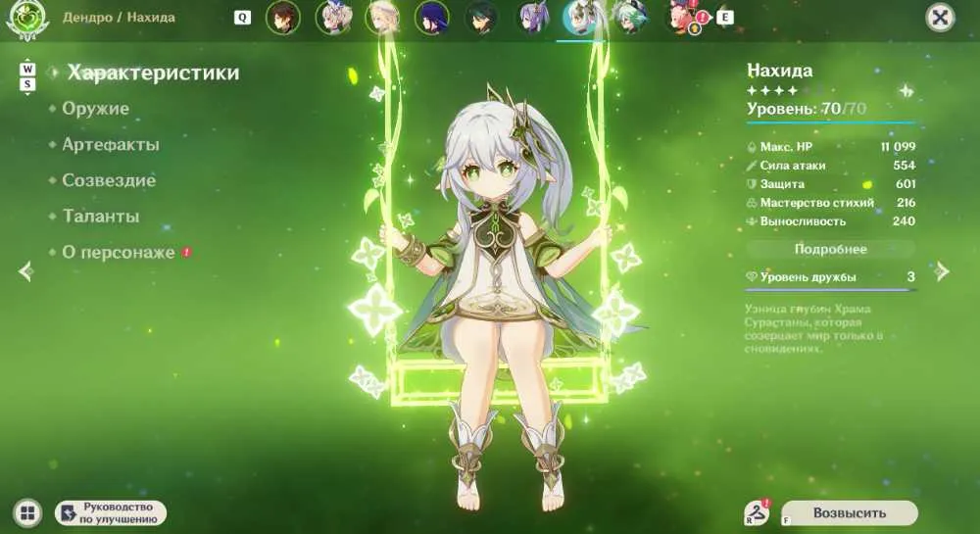Click the Макс. HP stat row
Screen dimensions: 980x534
(x=831, y=147)
